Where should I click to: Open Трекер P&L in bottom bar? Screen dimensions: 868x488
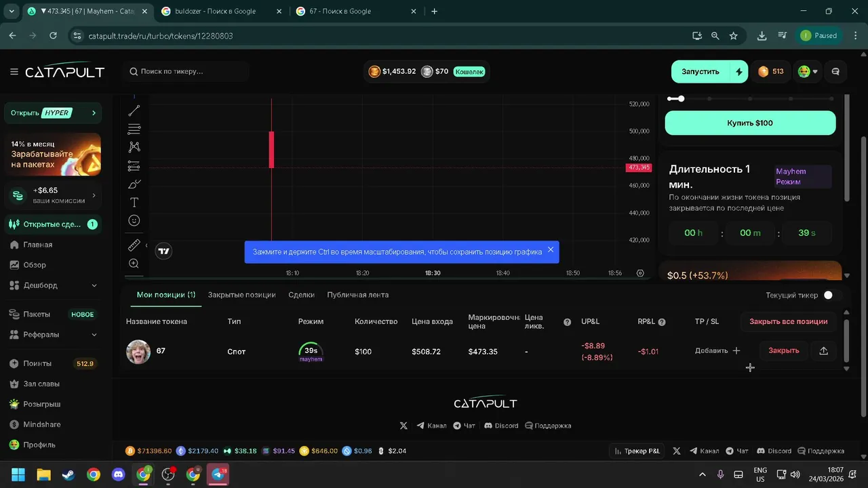pyautogui.click(x=637, y=451)
